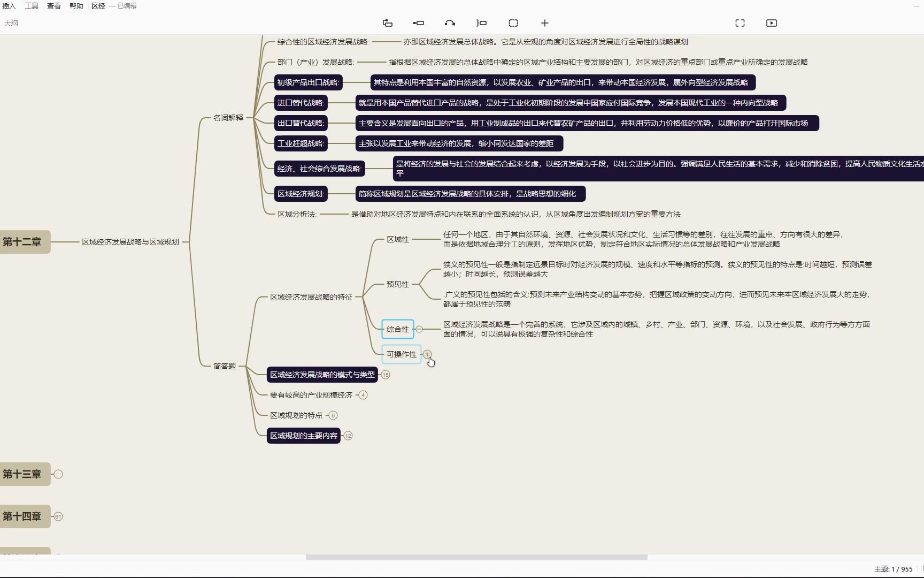The image size is (924, 578).
Task: Select the 区域规划的主要内容 node
Action: tap(304, 436)
